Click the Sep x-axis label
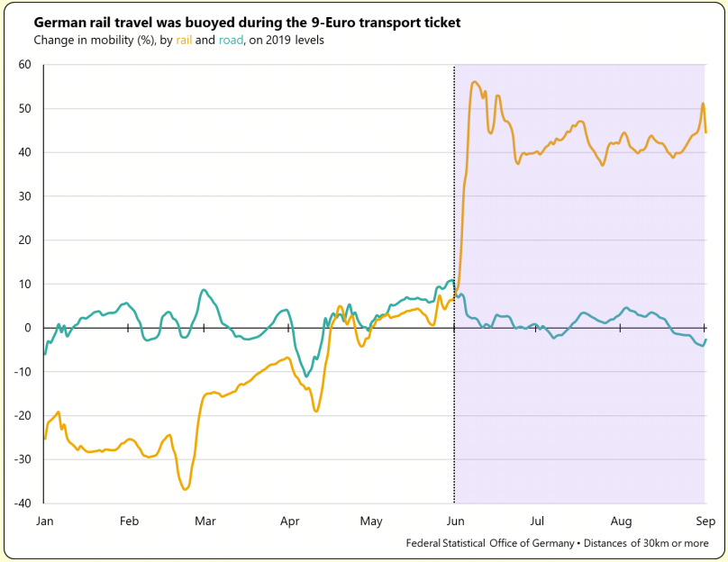Image resolution: width=728 pixels, height=562 pixels. tap(705, 521)
